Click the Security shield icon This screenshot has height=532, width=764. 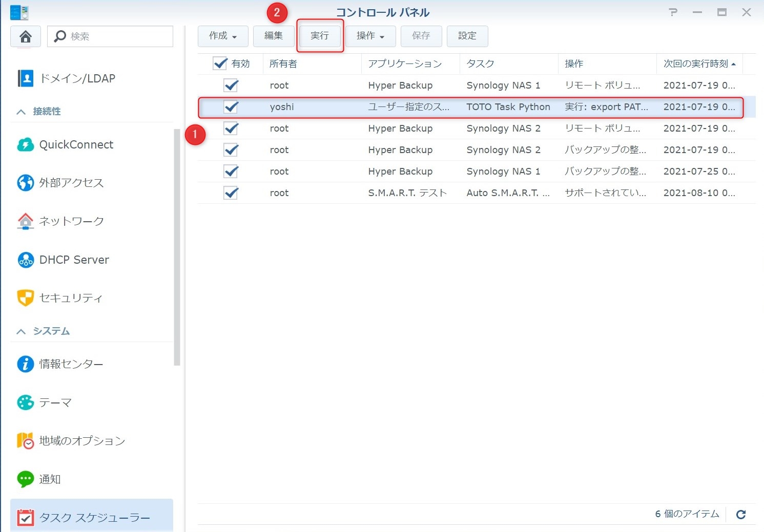tap(26, 298)
